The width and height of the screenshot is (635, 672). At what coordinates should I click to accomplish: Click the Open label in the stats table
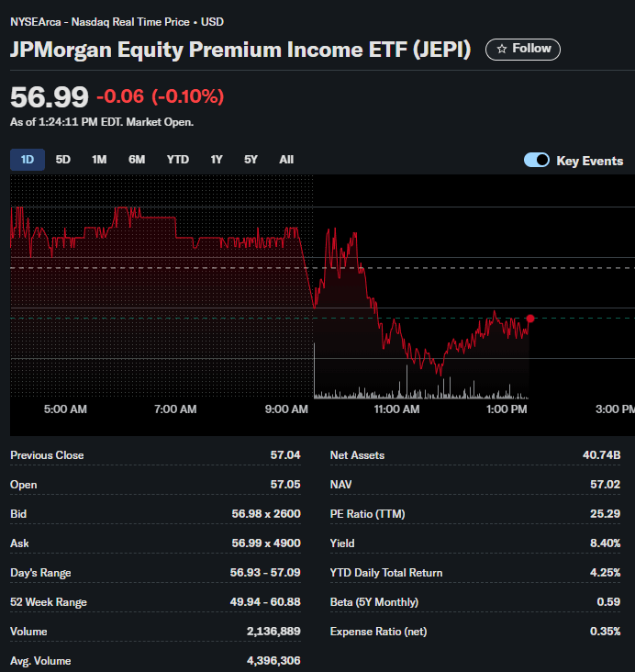point(24,485)
